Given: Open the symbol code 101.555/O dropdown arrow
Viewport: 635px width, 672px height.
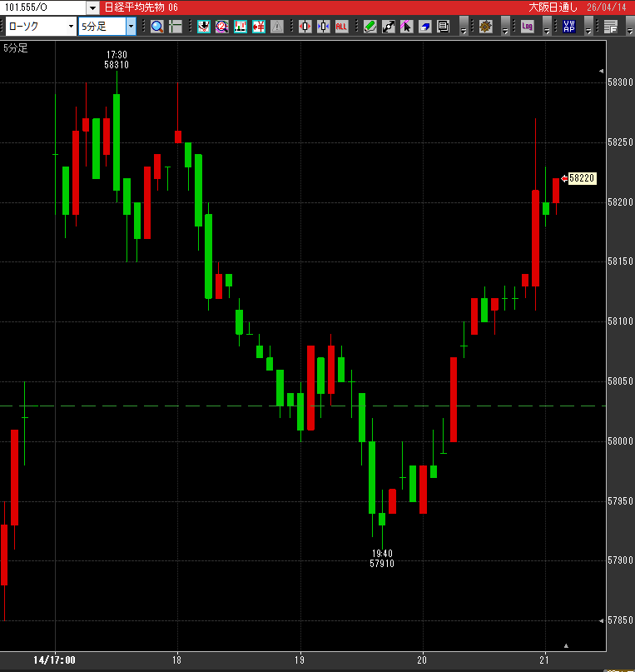Looking at the screenshot, I should click(x=92, y=7).
